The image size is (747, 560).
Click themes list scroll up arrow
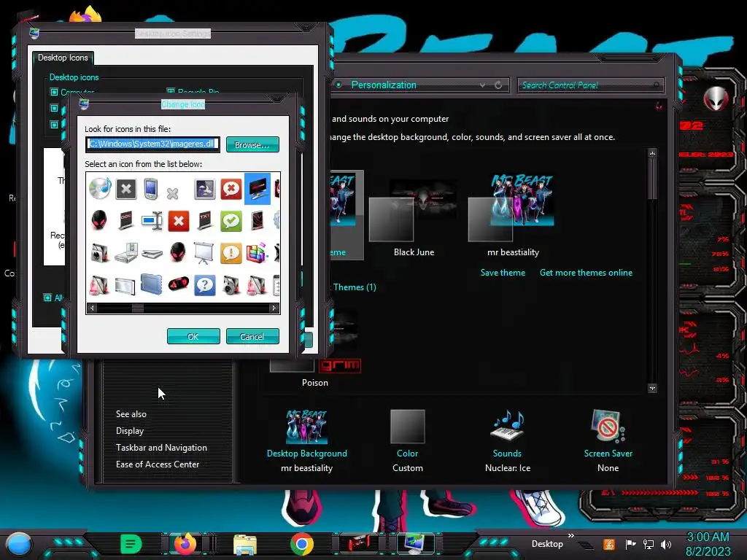(x=653, y=153)
